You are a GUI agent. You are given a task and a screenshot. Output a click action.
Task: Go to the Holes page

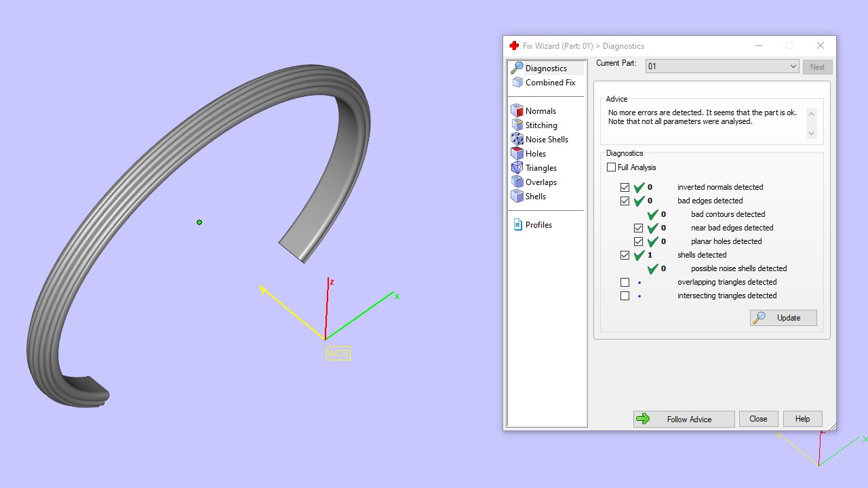point(535,153)
